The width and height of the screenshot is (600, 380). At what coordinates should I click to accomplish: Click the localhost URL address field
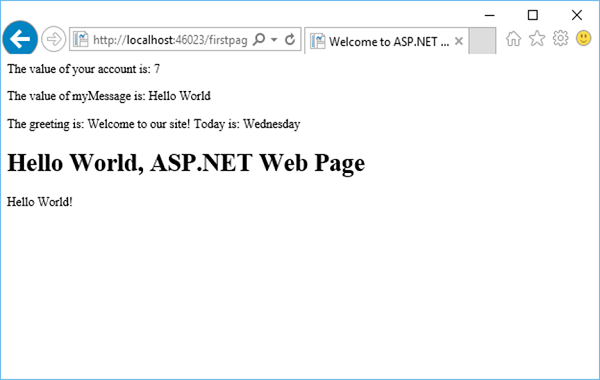170,39
